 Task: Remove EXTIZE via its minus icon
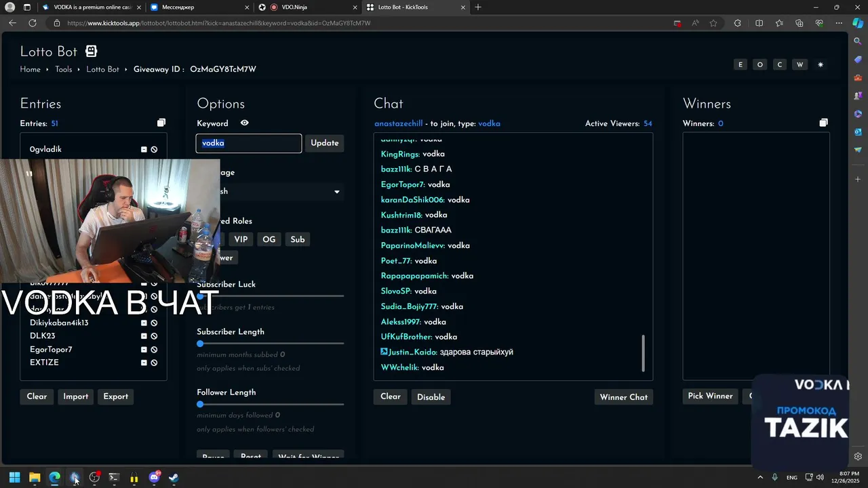(x=144, y=363)
